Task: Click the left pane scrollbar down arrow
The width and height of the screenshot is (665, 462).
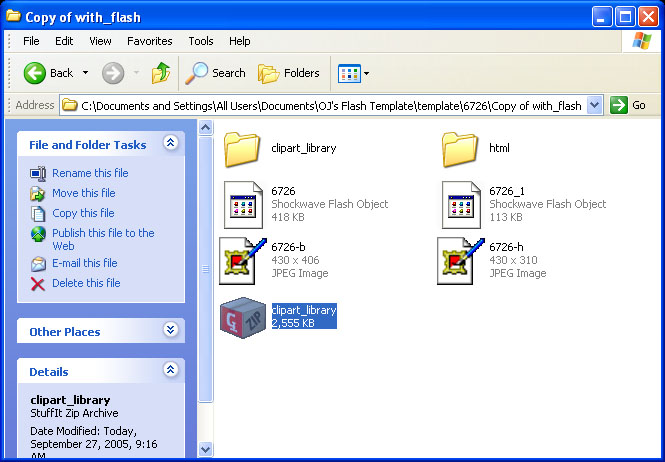Action: click(206, 449)
